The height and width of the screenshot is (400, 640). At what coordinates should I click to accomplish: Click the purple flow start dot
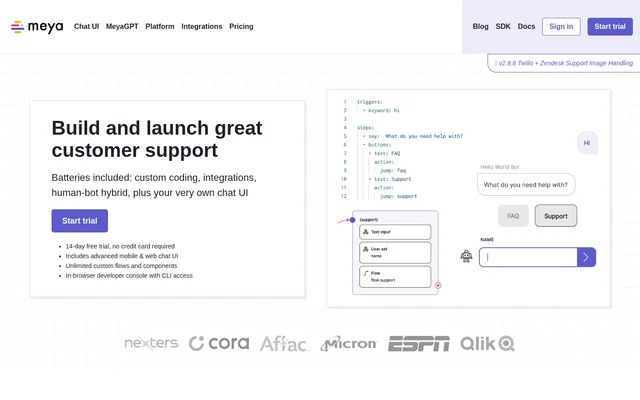(352, 220)
